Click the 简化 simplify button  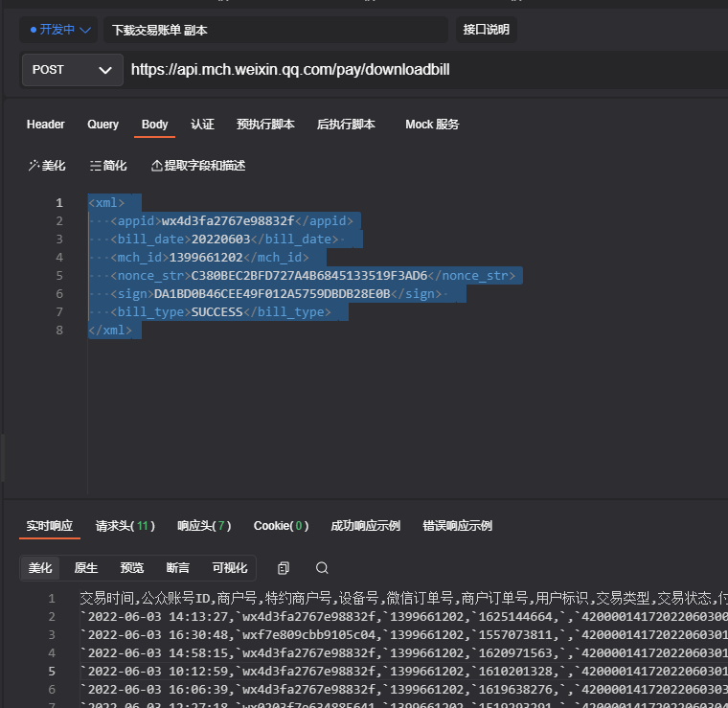click(108, 166)
